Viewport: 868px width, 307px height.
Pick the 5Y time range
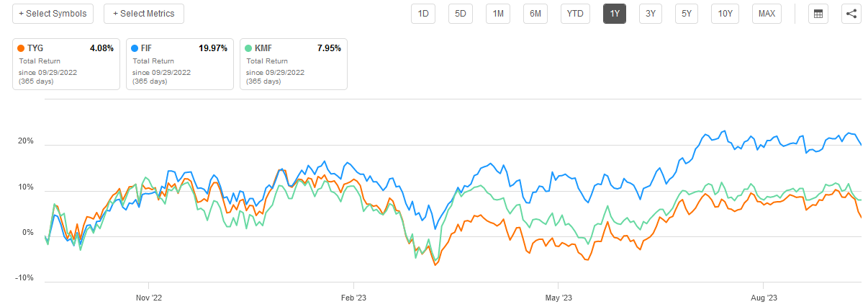click(687, 14)
